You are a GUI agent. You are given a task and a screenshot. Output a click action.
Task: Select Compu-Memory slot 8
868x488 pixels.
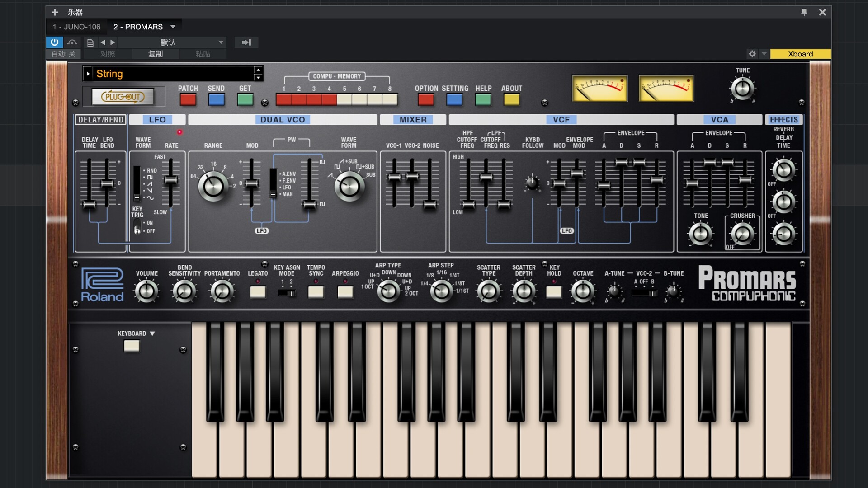point(390,99)
